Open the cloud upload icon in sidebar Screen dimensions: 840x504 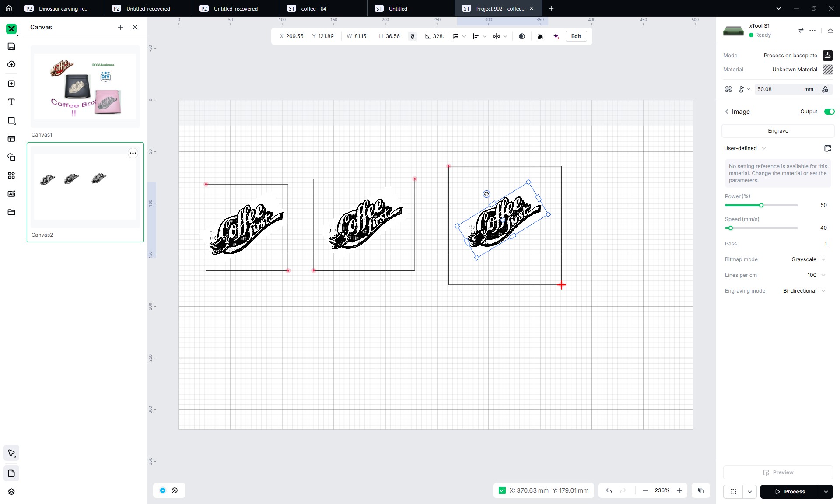pos(11,64)
